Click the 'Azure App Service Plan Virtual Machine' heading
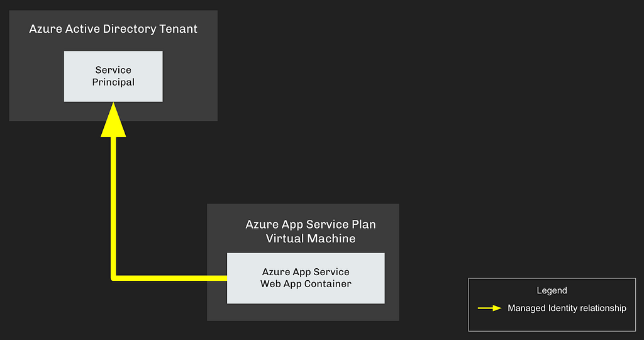 click(x=311, y=232)
